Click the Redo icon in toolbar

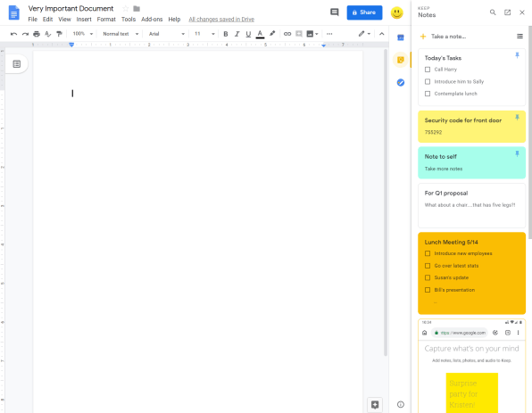[25, 34]
